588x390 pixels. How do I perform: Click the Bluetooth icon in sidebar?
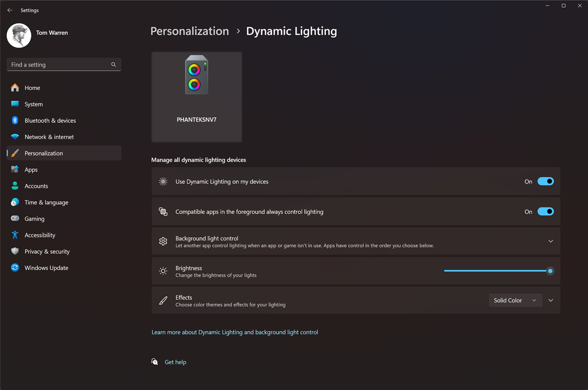point(15,120)
